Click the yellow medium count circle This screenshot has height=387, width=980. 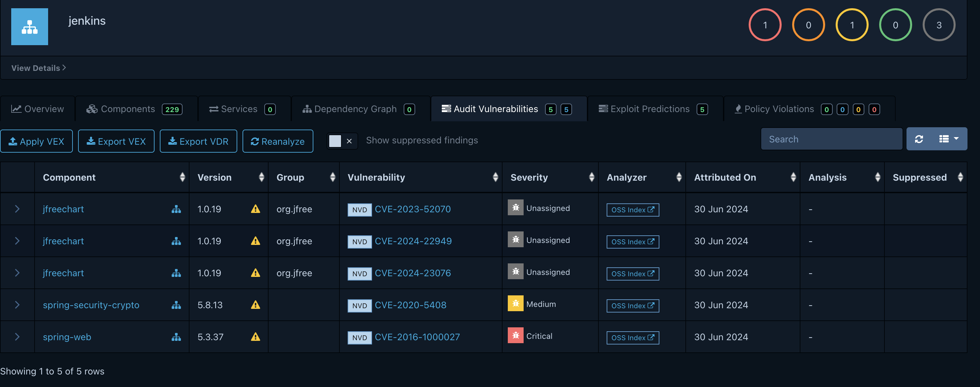852,25
